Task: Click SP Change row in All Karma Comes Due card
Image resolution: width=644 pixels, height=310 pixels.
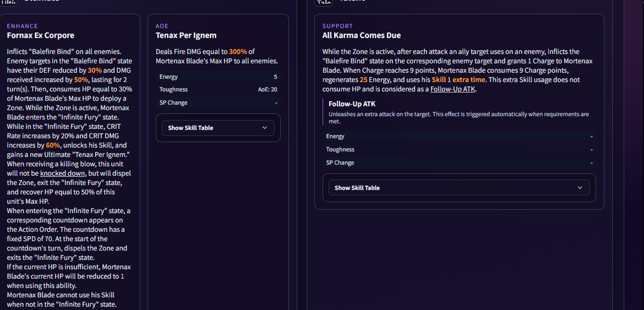Action: (x=459, y=162)
